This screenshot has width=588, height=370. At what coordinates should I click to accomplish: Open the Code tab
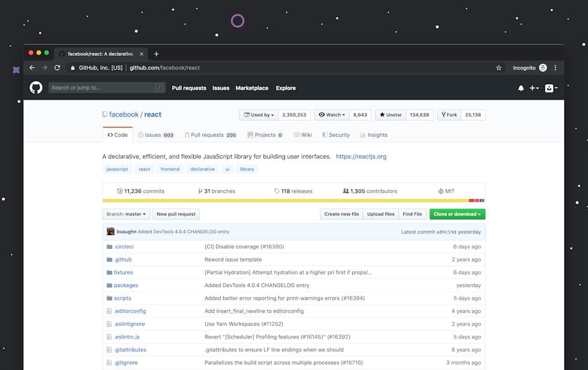[x=118, y=135]
